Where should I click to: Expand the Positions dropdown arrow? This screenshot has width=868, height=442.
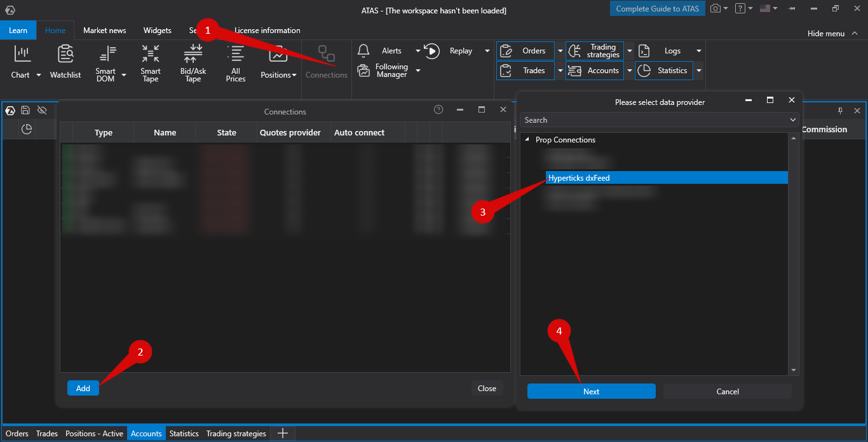(x=294, y=75)
